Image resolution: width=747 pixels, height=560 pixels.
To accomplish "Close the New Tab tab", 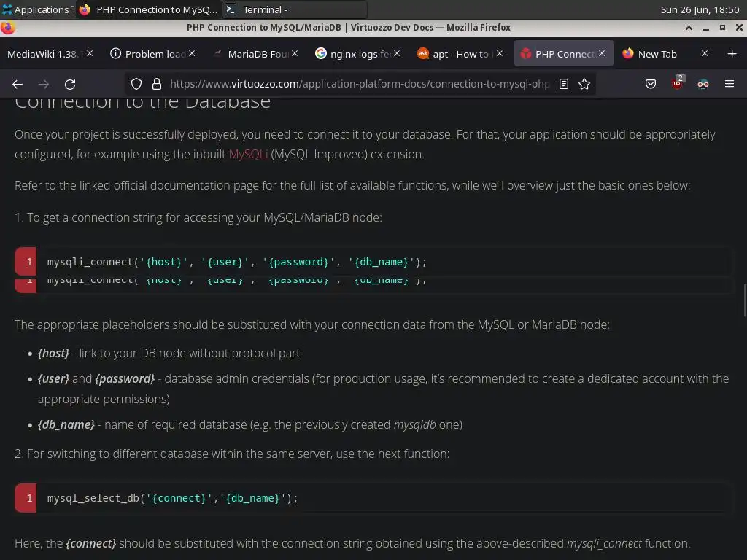I will click(704, 53).
